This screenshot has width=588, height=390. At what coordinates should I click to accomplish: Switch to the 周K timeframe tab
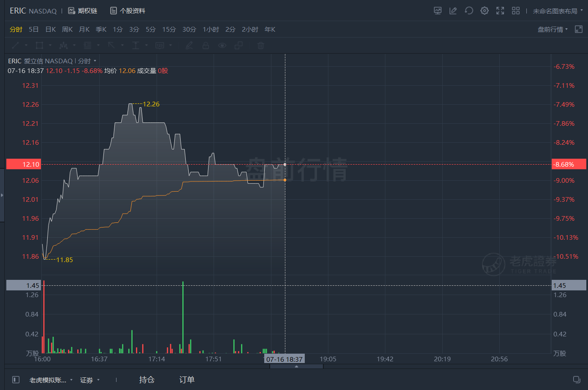[67, 29]
